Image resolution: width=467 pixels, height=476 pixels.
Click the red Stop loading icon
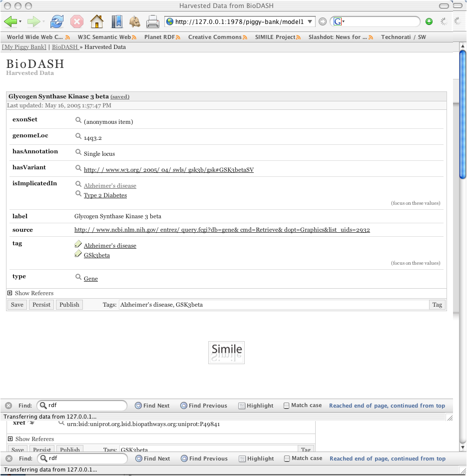tap(77, 21)
